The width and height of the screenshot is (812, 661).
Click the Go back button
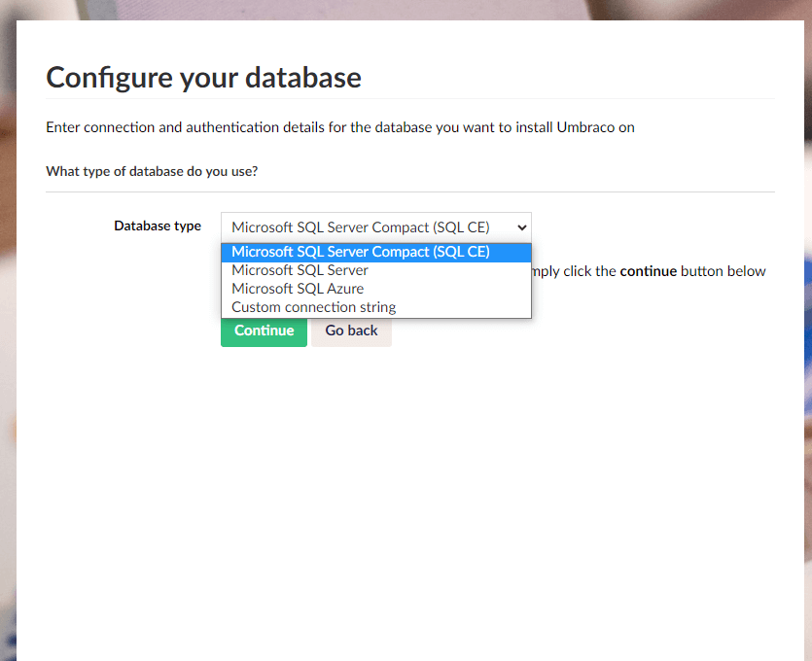(351, 330)
